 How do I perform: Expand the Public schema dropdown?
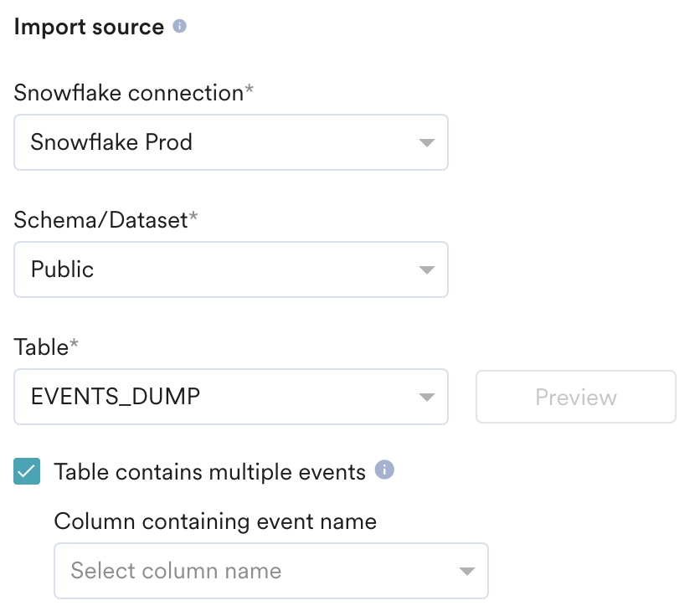click(x=230, y=269)
